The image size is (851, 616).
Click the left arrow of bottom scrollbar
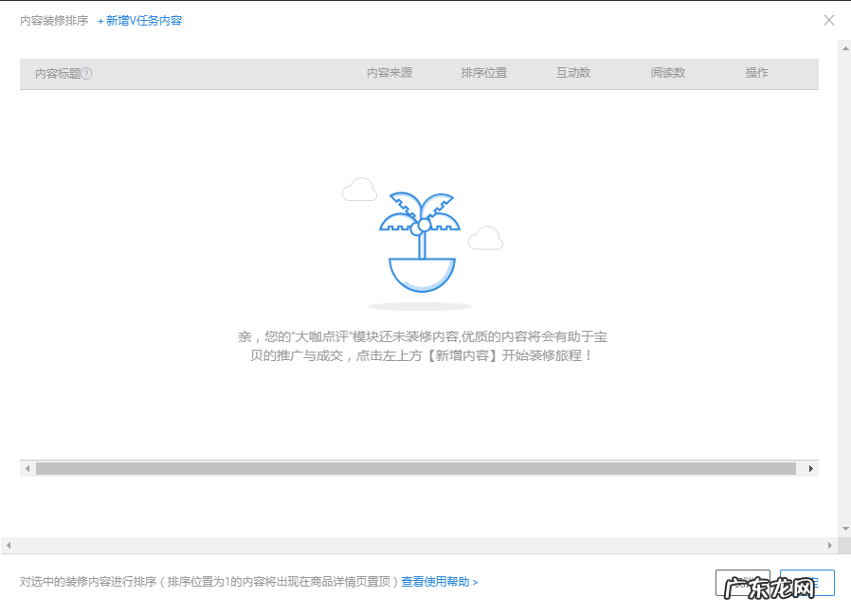coord(8,546)
